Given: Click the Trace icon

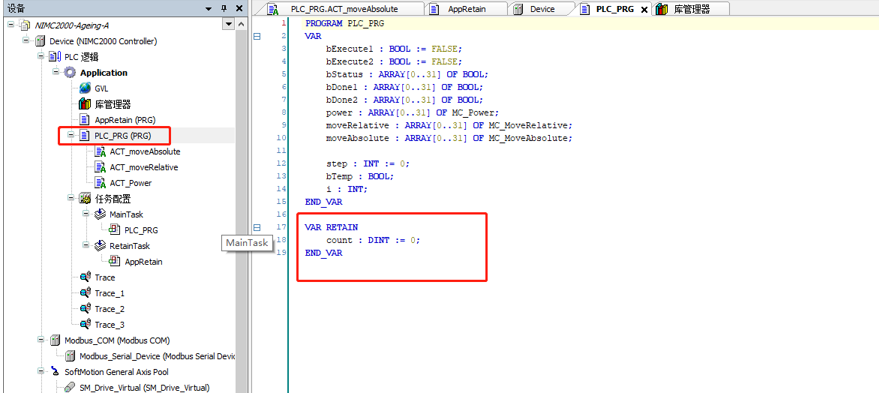Looking at the screenshot, I should coord(86,277).
